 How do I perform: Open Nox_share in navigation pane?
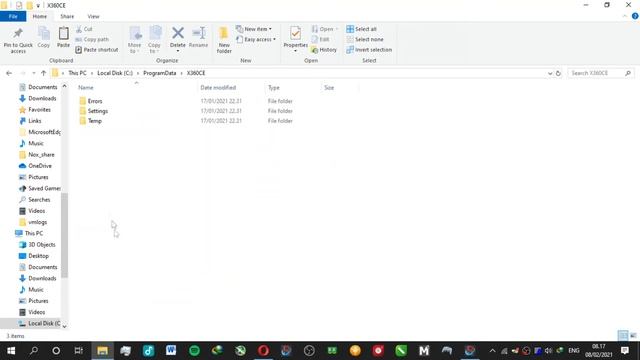tap(37, 155)
